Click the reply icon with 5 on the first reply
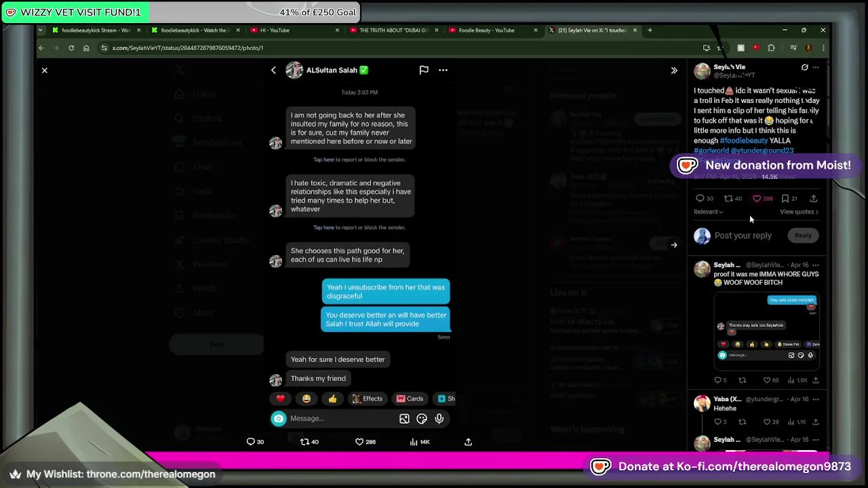 (x=720, y=380)
